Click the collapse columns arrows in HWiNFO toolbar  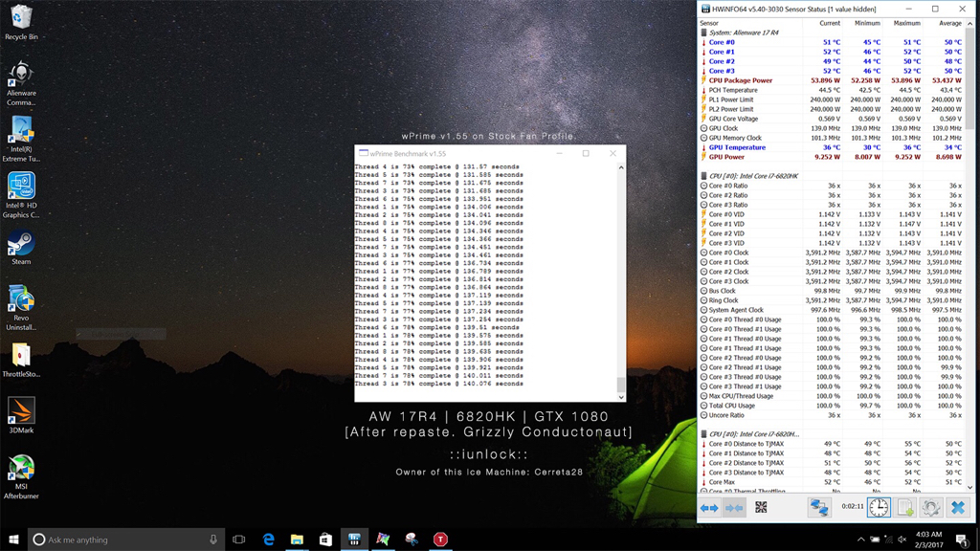tap(734, 508)
